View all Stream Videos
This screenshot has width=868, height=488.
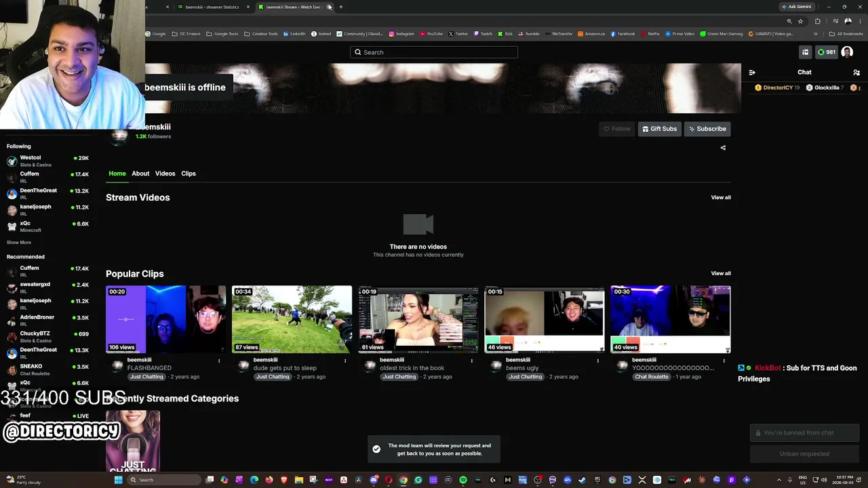click(x=721, y=197)
